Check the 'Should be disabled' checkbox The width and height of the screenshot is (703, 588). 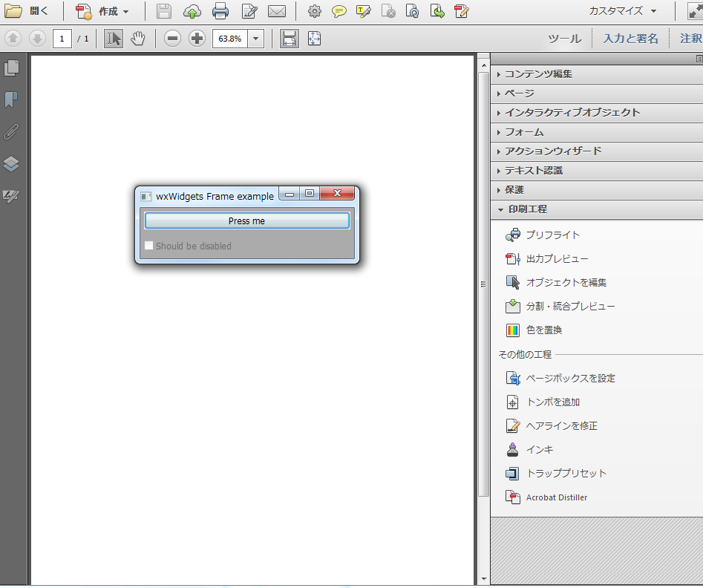click(148, 245)
